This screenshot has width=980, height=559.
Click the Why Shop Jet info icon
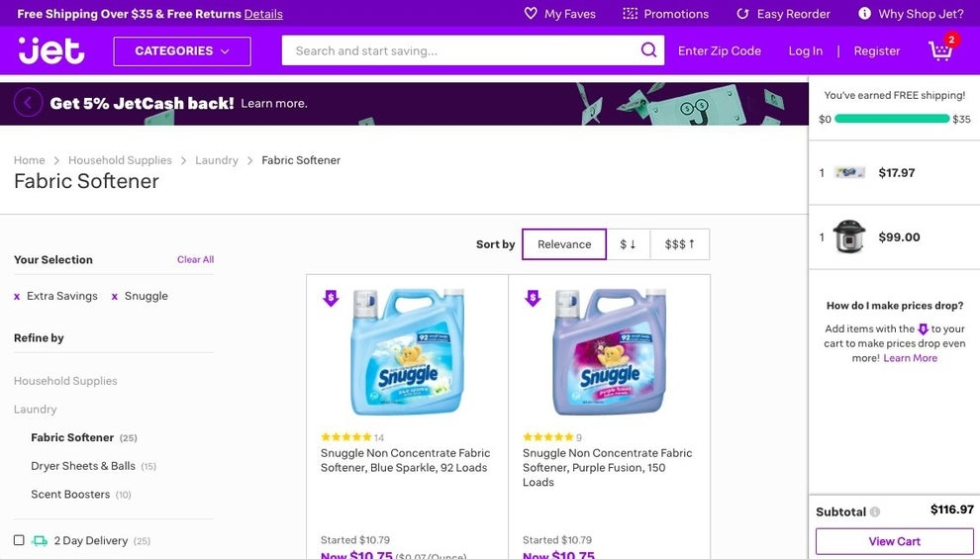tap(864, 14)
